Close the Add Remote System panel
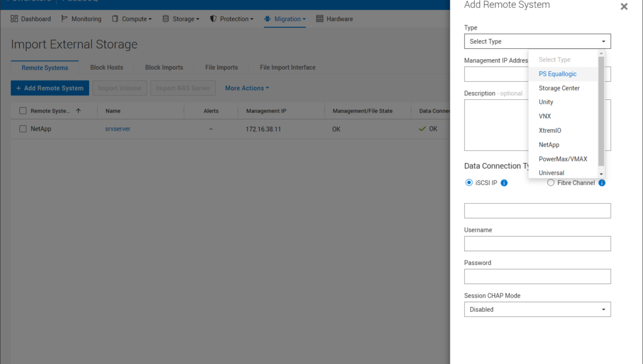The image size is (643, 364). 624,7
